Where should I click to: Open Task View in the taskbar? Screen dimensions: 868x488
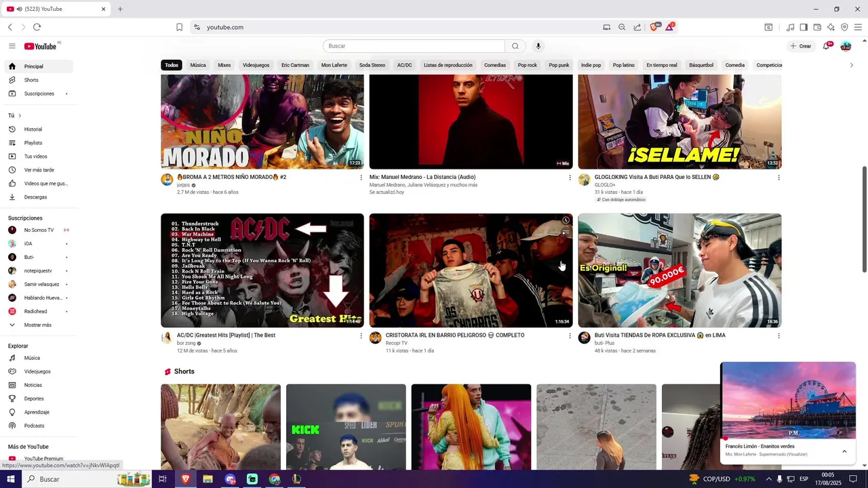click(x=163, y=479)
